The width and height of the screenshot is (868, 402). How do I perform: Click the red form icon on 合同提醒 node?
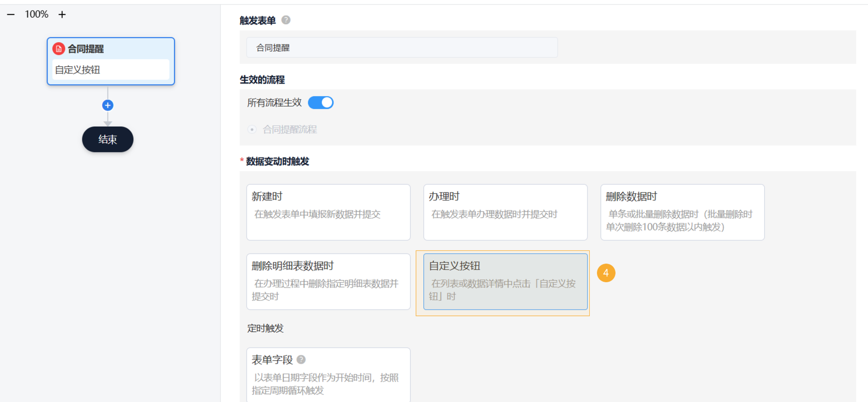58,49
